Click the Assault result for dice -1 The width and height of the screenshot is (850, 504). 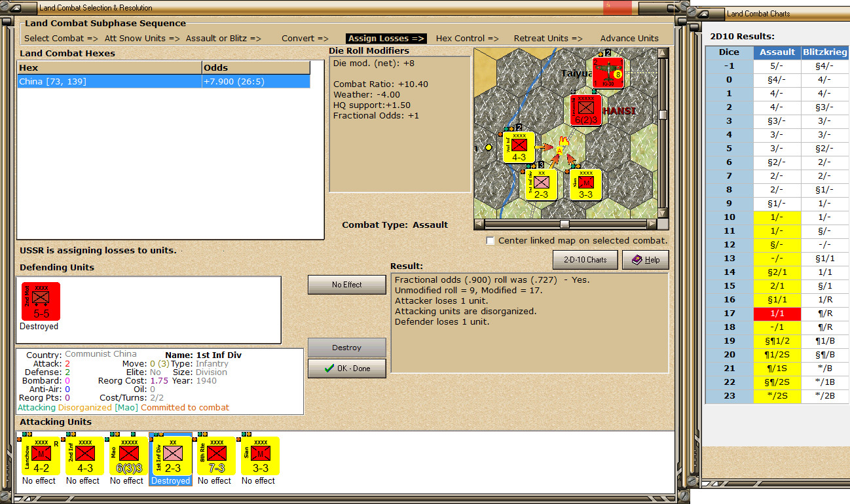click(x=777, y=66)
